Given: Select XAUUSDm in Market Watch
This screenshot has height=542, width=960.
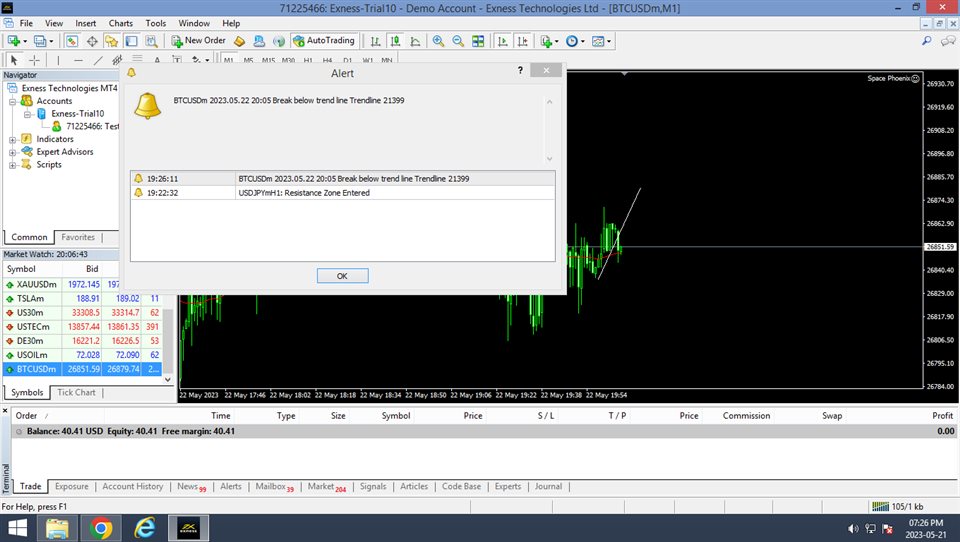Looking at the screenshot, I should click(82, 285).
